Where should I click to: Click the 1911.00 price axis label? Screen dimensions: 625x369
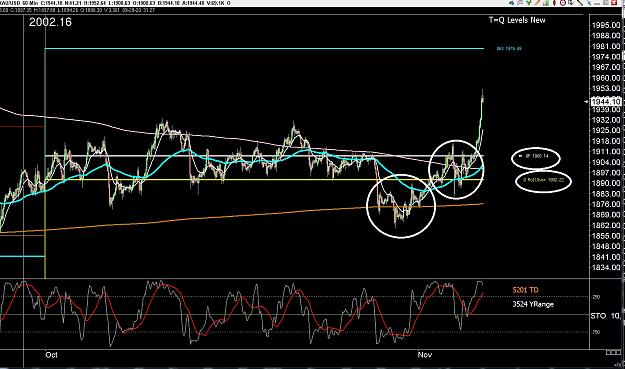pos(606,152)
